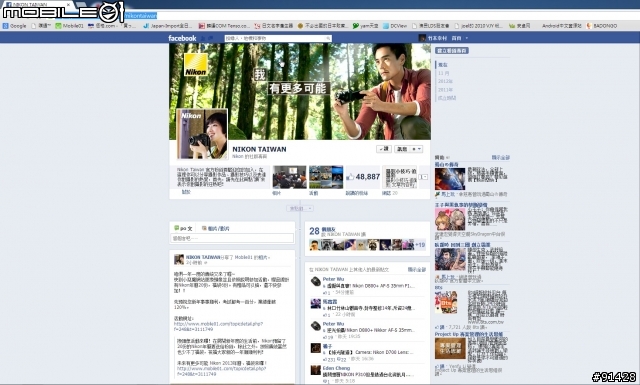This screenshot has height=385, width=640.
Task: Click the magnifier icon in Facebook search
Action: pyautogui.click(x=328, y=38)
